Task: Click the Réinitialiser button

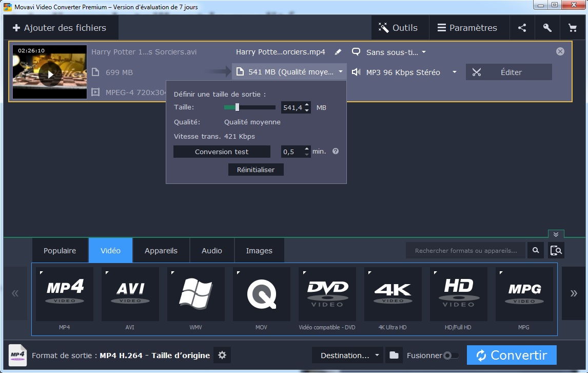Action: [x=256, y=170]
